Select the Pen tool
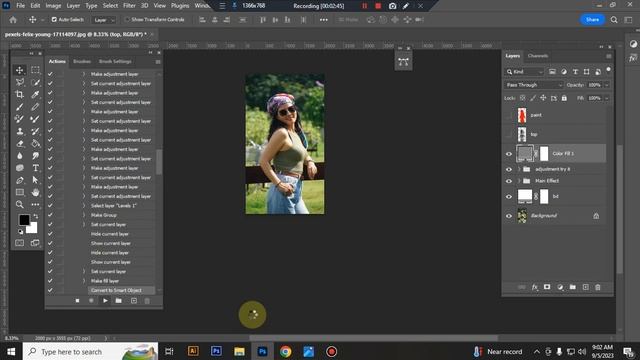The width and height of the screenshot is (640, 360). point(19,180)
